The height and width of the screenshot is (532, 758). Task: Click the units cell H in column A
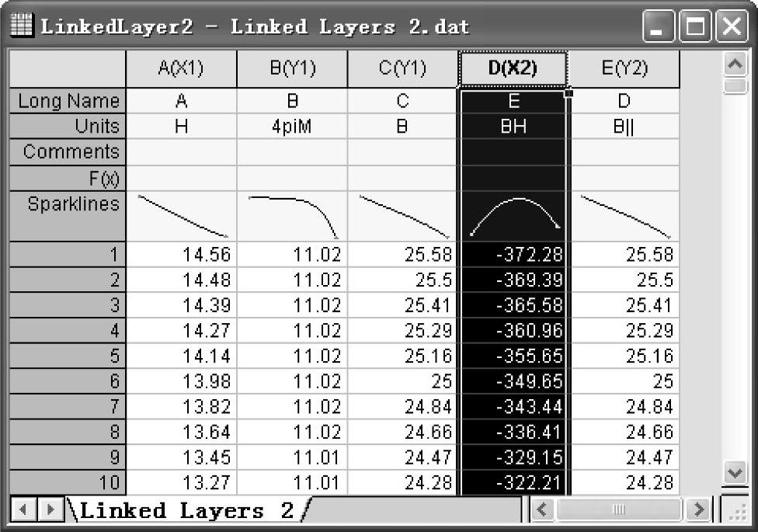[x=181, y=127]
